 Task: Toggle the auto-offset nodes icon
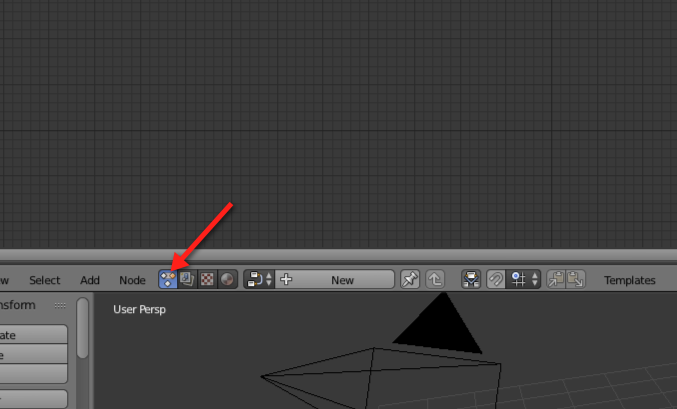(x=471, y=279)
